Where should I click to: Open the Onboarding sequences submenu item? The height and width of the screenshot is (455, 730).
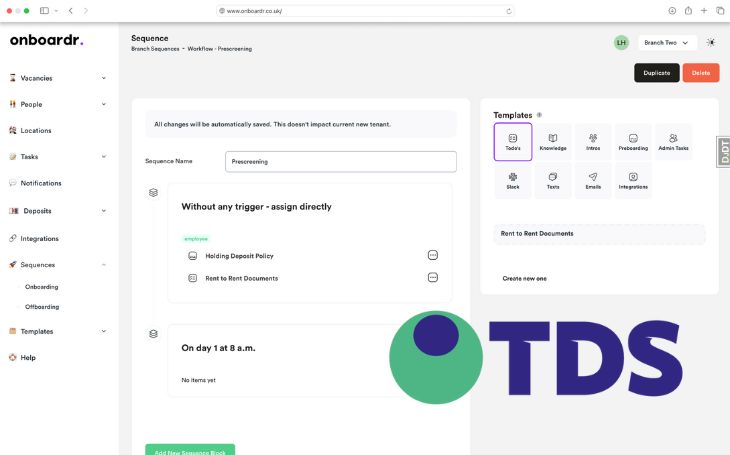41,287
